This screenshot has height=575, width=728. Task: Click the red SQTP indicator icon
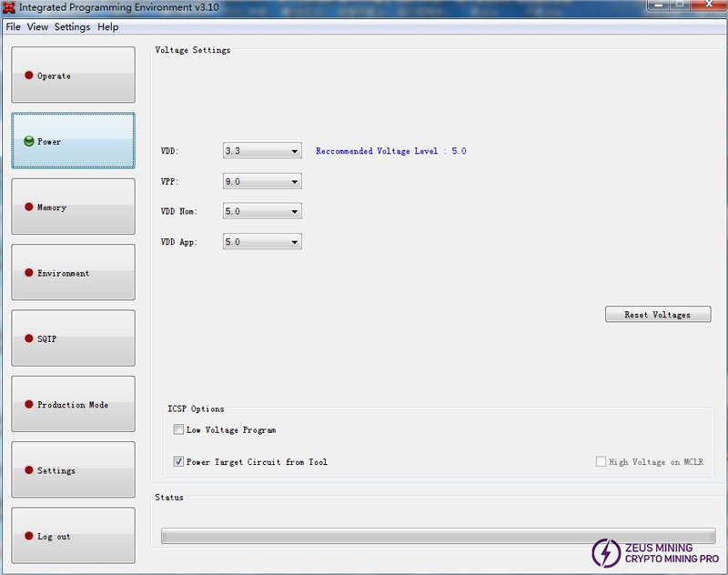(29, 338)
